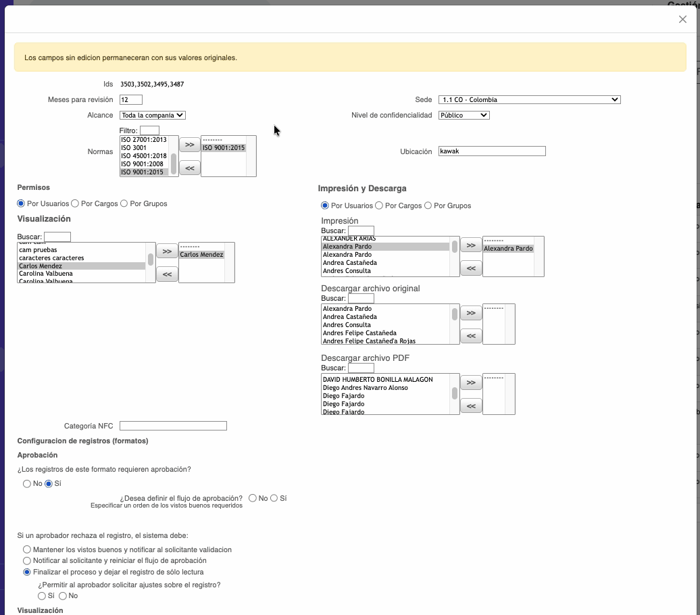Click add >> button for Normas
Image resolution: width=700 pixels, height=615 pixels.
[189, 145]
